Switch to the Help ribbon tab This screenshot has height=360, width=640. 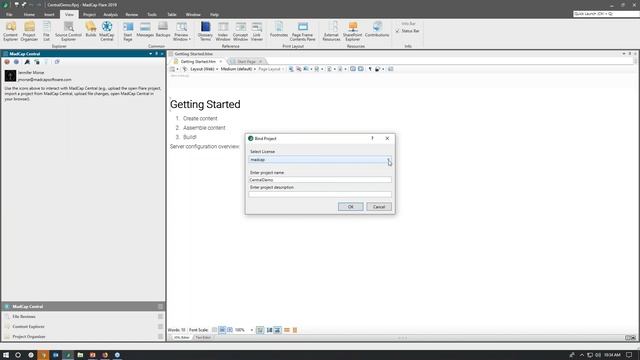pyautogui.click(x=214, y=14)
